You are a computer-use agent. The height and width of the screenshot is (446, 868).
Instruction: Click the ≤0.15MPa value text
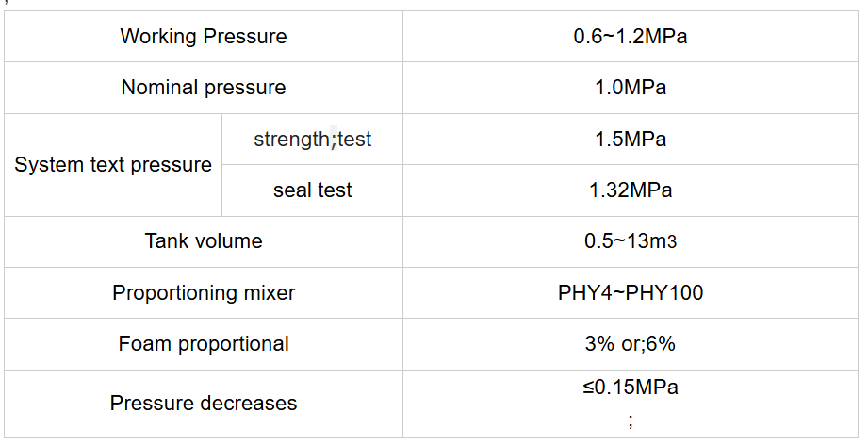coord(630,388)
